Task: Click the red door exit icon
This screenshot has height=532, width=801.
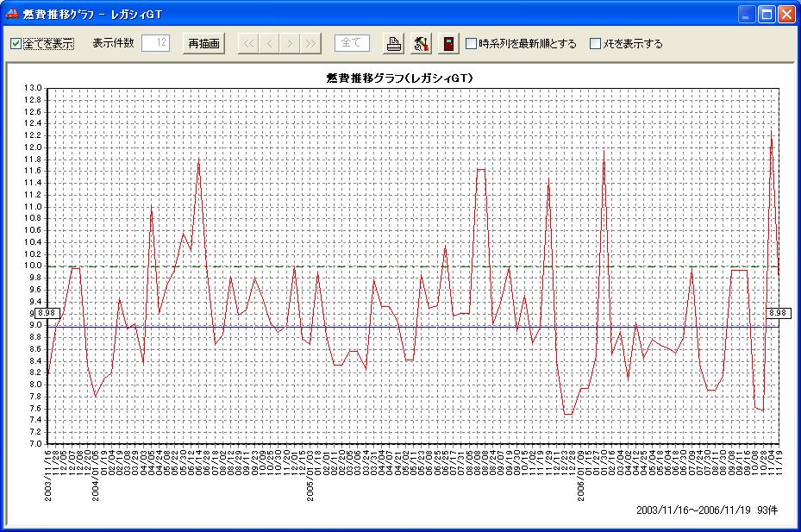Action: (x=448, y=44)
